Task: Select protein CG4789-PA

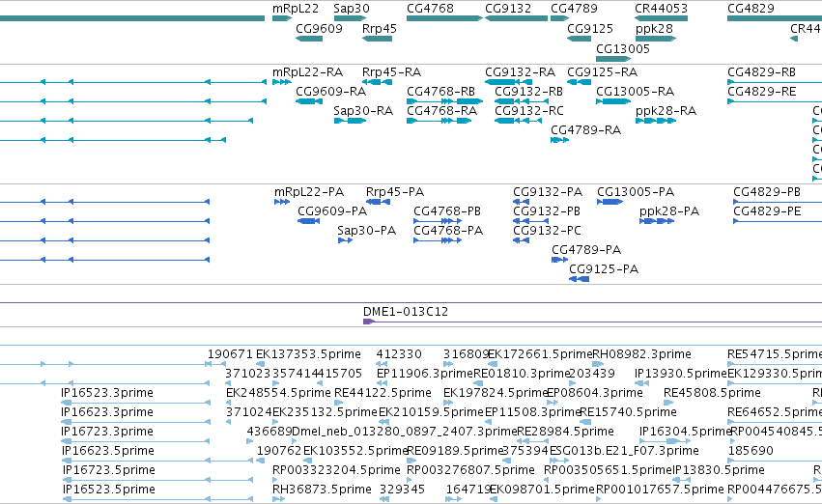Action: click(560, 260)
